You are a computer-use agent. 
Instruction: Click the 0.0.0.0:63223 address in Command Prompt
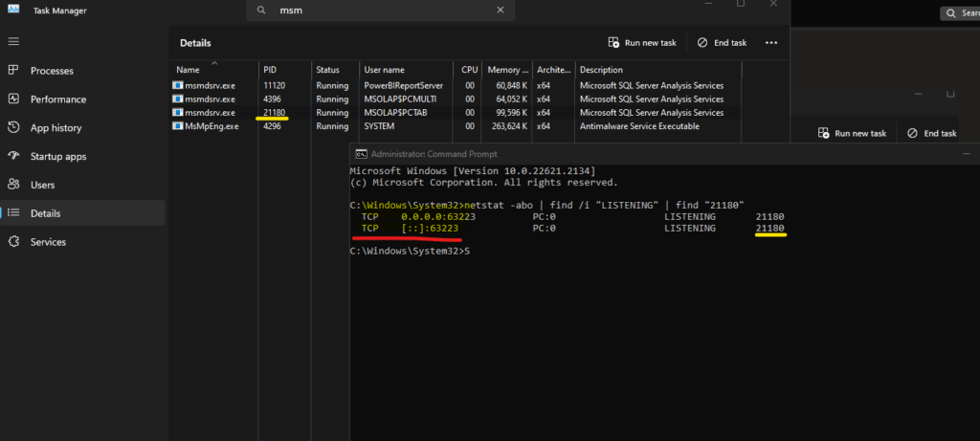coord(438,217)
